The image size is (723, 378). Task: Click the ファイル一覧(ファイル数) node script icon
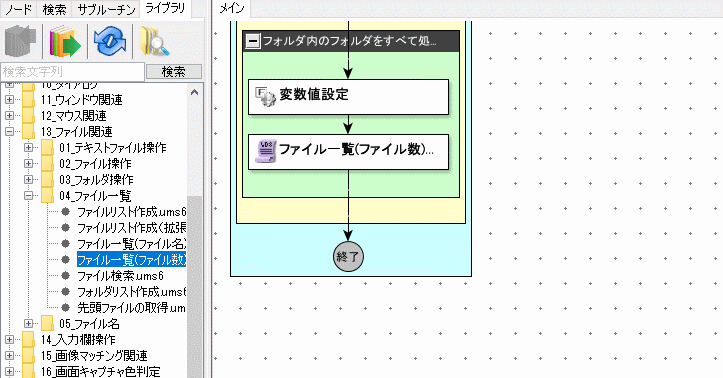pyautogui.click(x=265, y=151)
